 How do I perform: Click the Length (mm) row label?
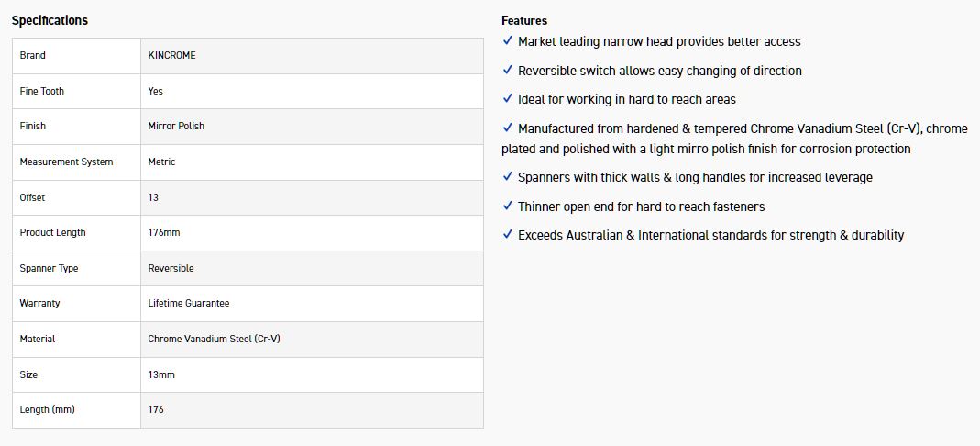click(47, 409)
